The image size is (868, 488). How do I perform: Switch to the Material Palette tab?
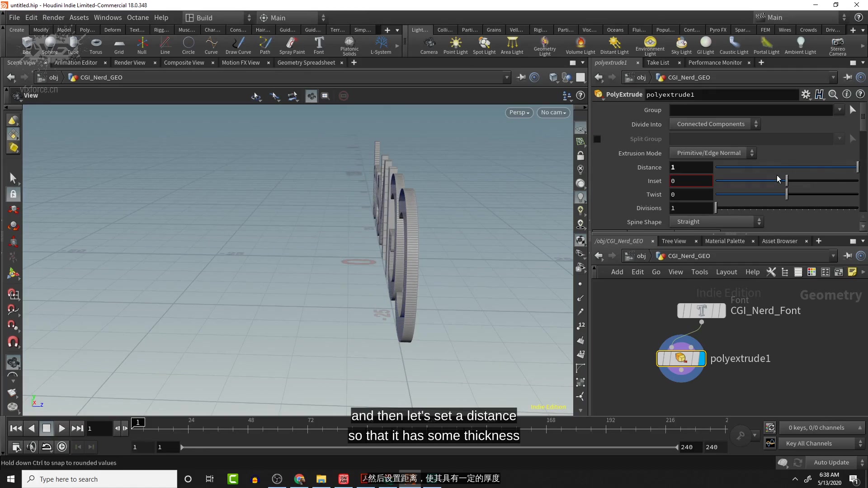[x=725, y=241]
